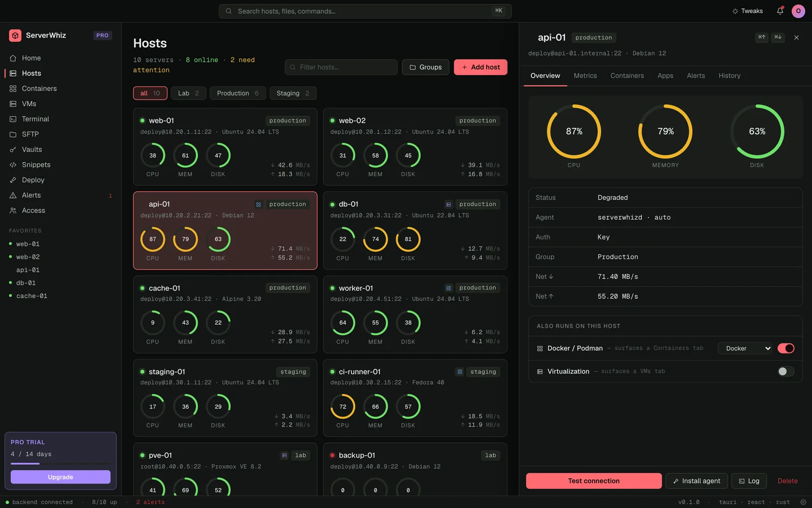This screenshot has width=812, height=508.
Task: Click the PRO badge
Action: (x=103, y=36)
